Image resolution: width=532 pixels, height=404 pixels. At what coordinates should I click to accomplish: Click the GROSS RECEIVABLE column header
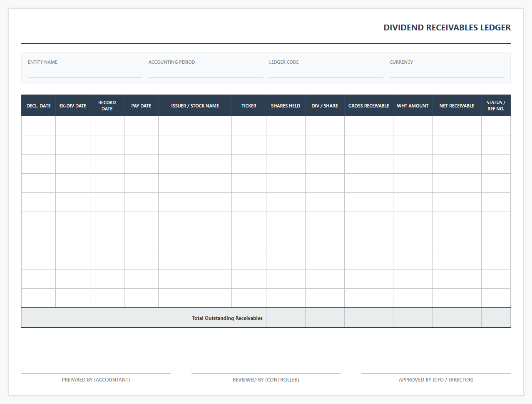pyautogui.click(x=369, y=106)
